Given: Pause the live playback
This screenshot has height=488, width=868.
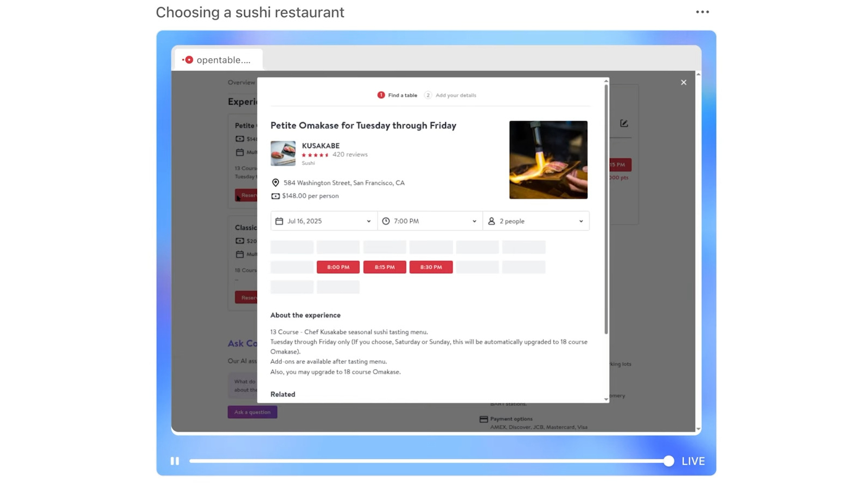Looking at the screenshot, I should (175, 461).
